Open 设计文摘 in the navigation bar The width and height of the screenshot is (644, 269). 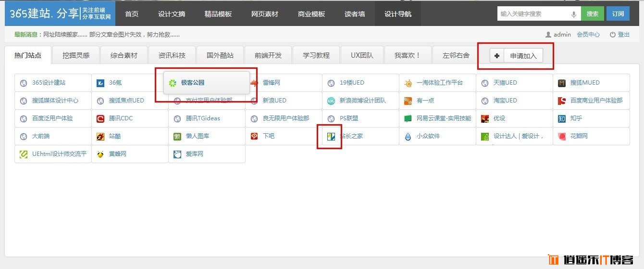pyautogui.click(x=172, y=14)
